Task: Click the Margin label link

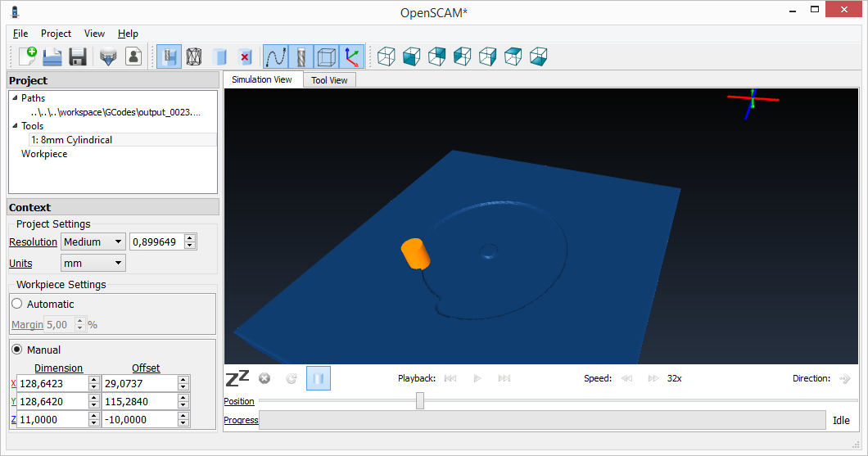Action: (x=27, y=325)
